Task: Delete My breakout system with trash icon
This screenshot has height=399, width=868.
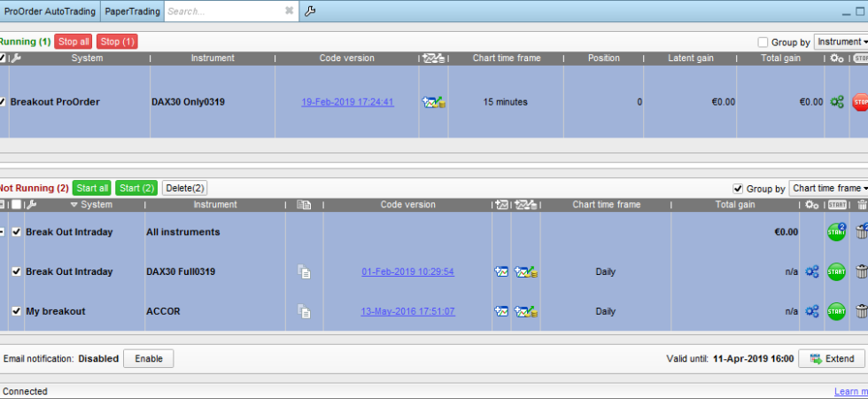Action: tap(861, 311)
